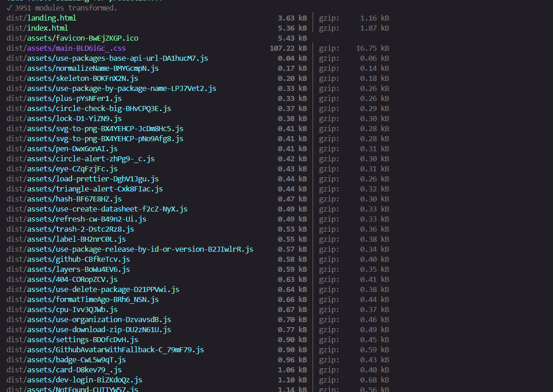Click use-organization-DzvavsdB.js path
This screenshot has height=392, width=553.
coord(89,319)
